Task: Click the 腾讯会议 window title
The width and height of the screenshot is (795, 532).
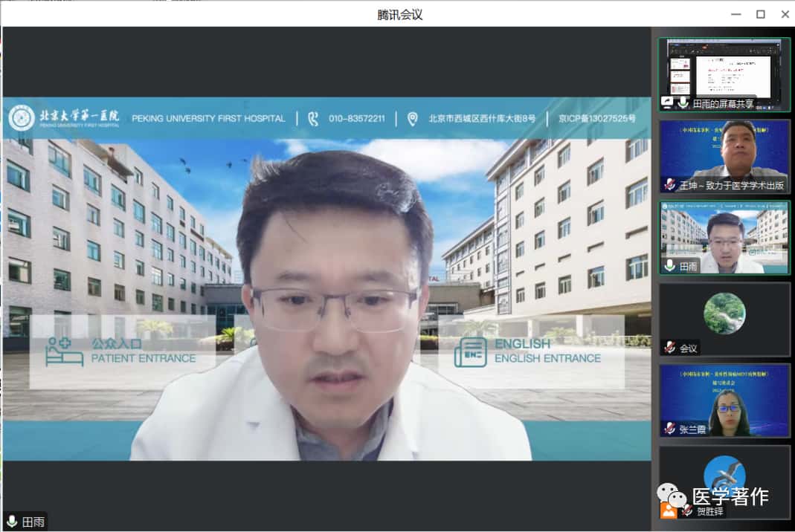Action: tap(399, 15)
